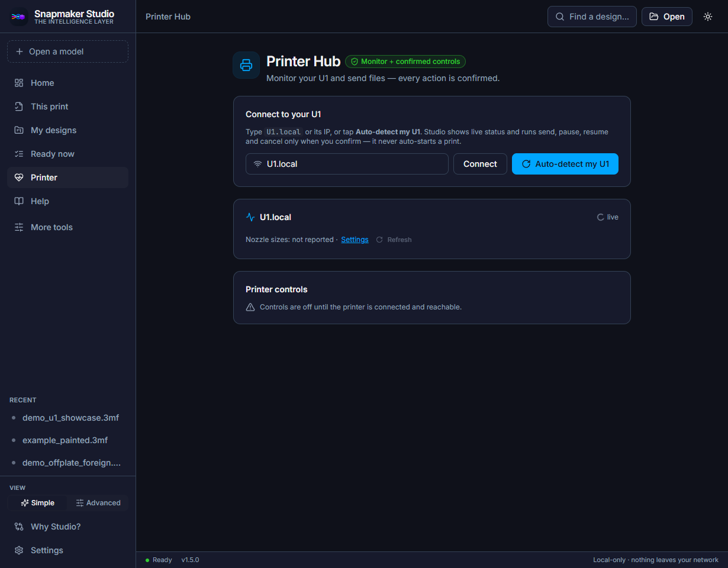Viewport: 728px width, 568px height.
Task: Click the Connect button
Action: (480, 164)
